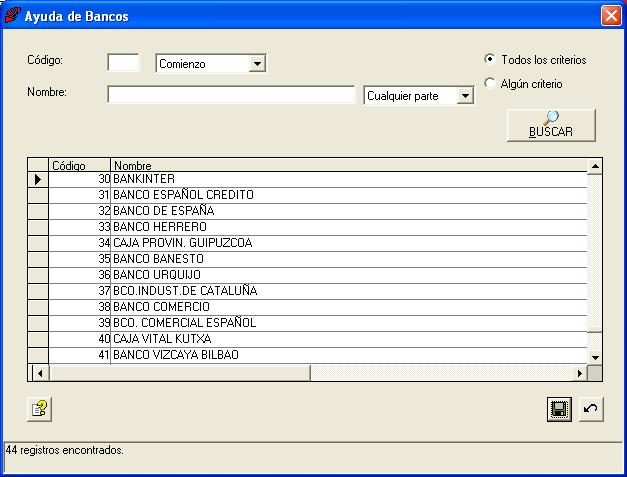Click the BUSCAR search button
This screenshot has height=477, width=627.
click(551, 125)
